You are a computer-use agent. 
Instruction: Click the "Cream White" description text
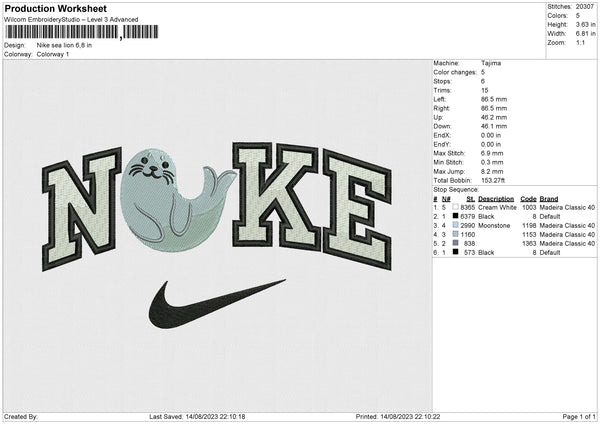tap(497, 207)
